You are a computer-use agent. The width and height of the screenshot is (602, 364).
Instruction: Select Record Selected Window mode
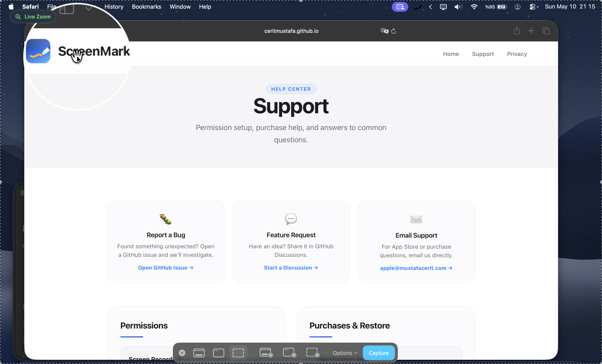(x=290, y=353)
